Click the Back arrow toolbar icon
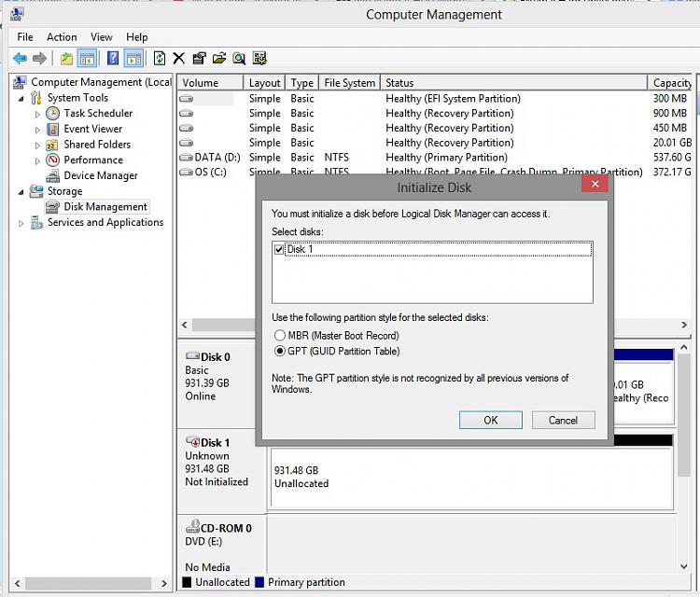 (20, 59)
